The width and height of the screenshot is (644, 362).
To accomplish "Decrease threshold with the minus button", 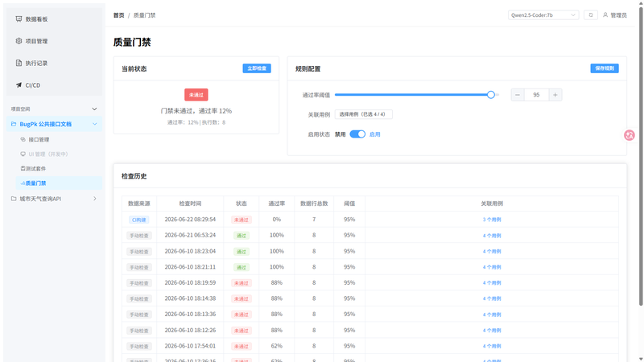I will 518,95.
